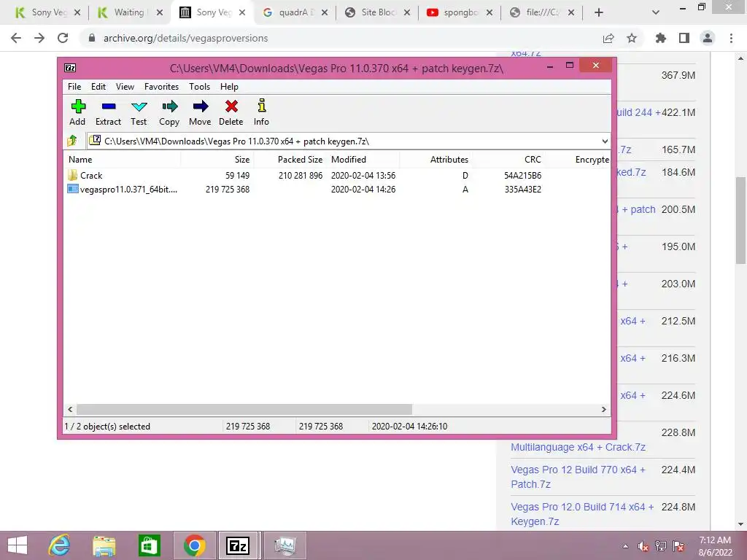Expand the 7-Zip address path dropdown
This screenshot has height=560, width=747.
[x=605, y=141]
